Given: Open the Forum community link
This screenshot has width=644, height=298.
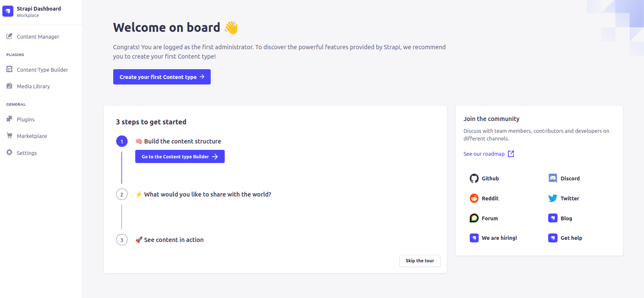Looking at the screenshot, I should [x=484, y=218].
